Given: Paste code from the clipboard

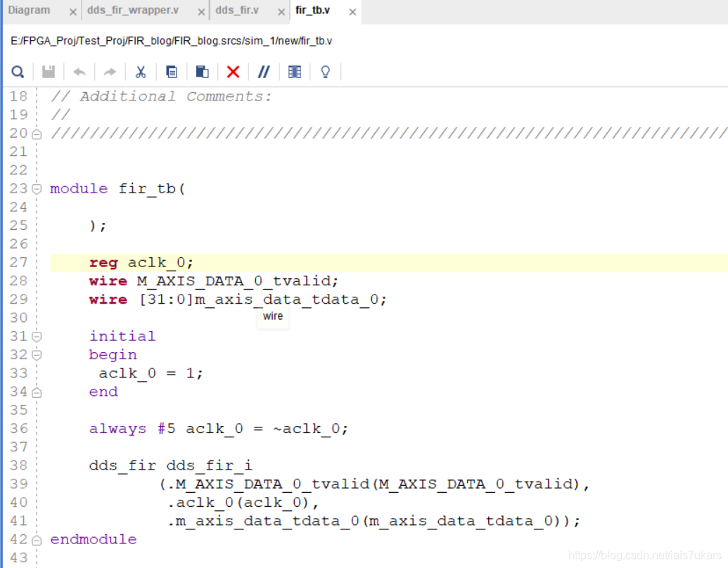Looking at the screenshot, I should [x=202, y=71].
